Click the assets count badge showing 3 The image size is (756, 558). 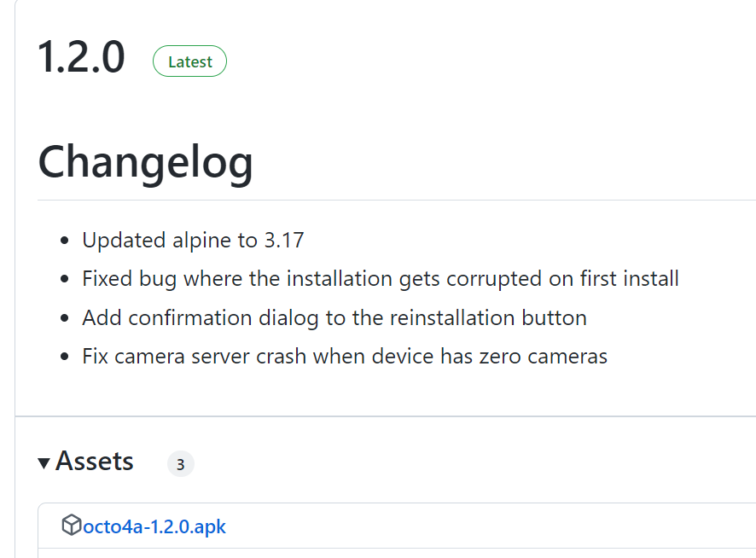181,464
